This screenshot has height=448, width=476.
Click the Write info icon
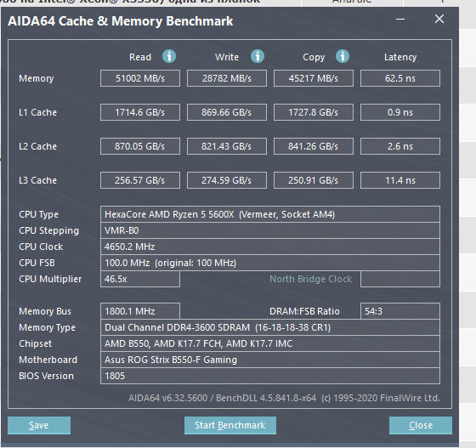258,56
